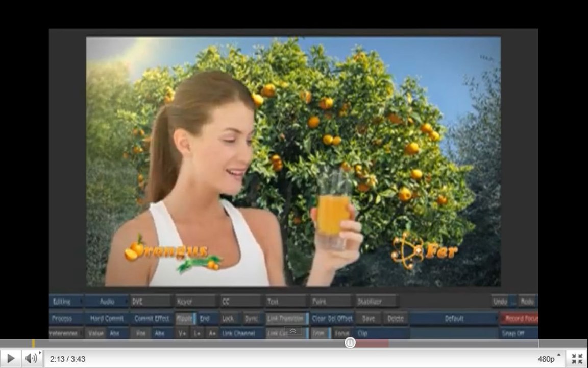Jump to the yellow marker on progress bar
Image resolution: width=588 pixels, height=368 pixels.
33,343
